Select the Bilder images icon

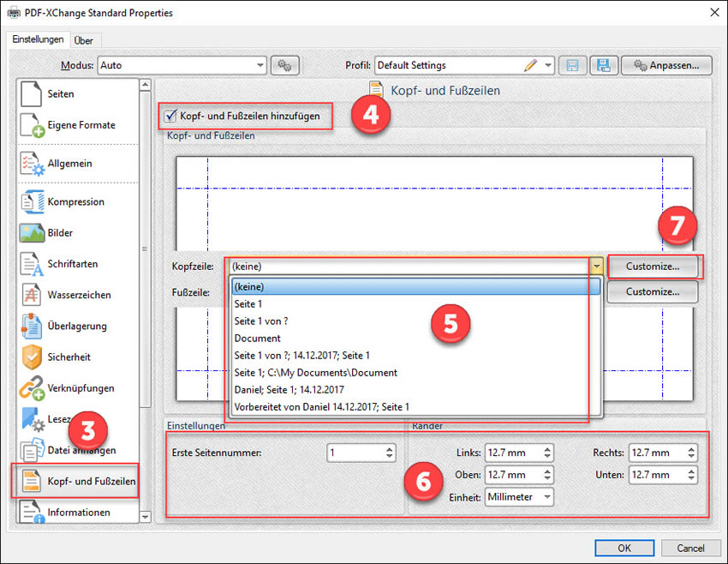coord(32,233)
